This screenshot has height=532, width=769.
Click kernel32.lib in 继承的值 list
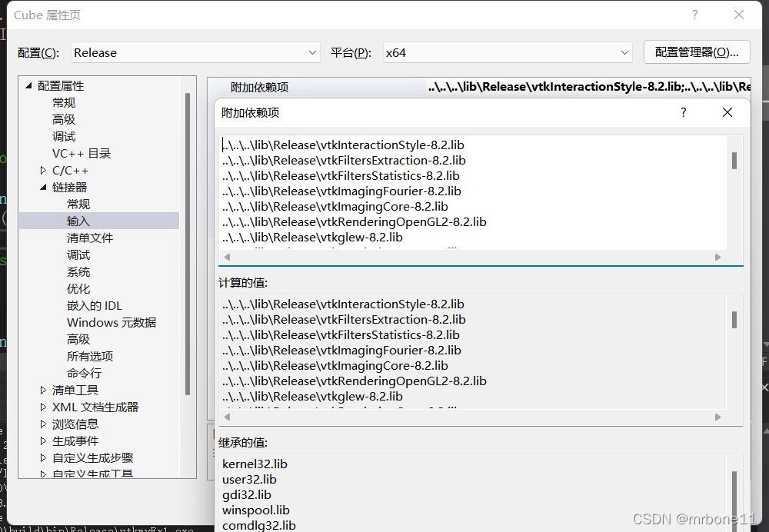(255, 464)
